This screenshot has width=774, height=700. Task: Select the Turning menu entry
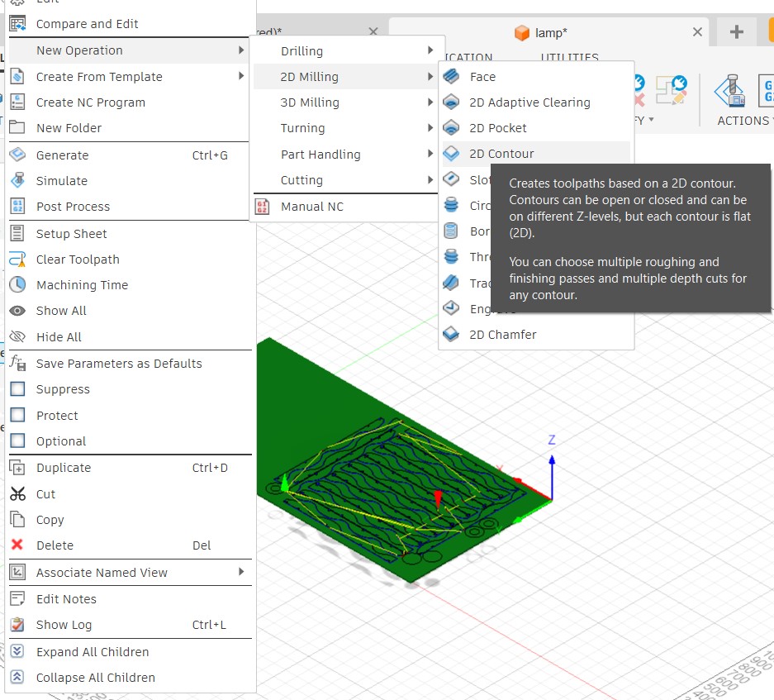pyautogui.click(x=345, y=128)
